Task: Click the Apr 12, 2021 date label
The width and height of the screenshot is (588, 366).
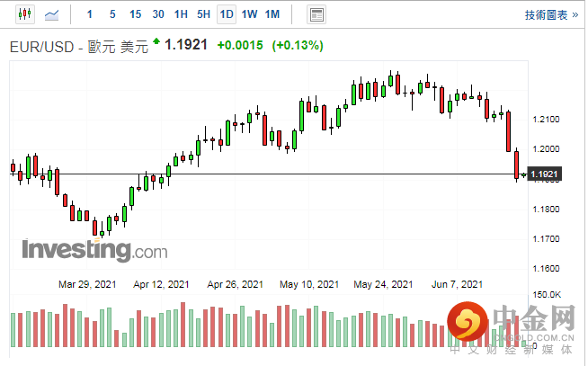Action: pyautogui.click(x=161, y=284)
